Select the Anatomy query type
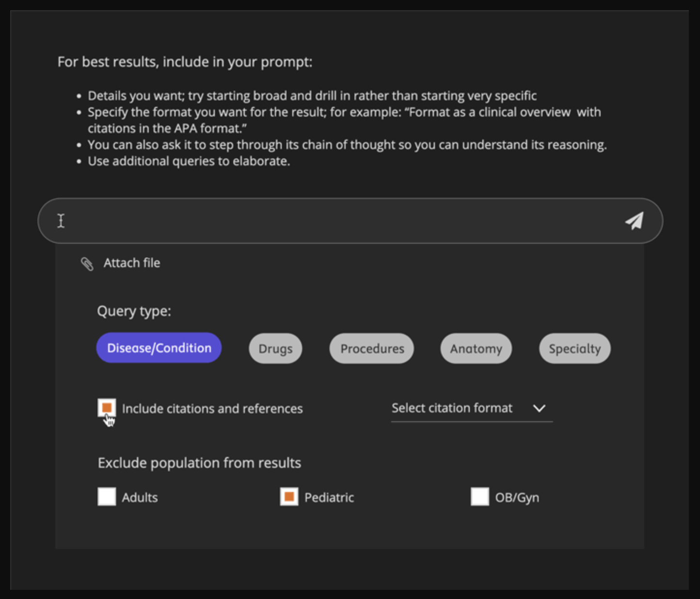 (x=476, y=348)
